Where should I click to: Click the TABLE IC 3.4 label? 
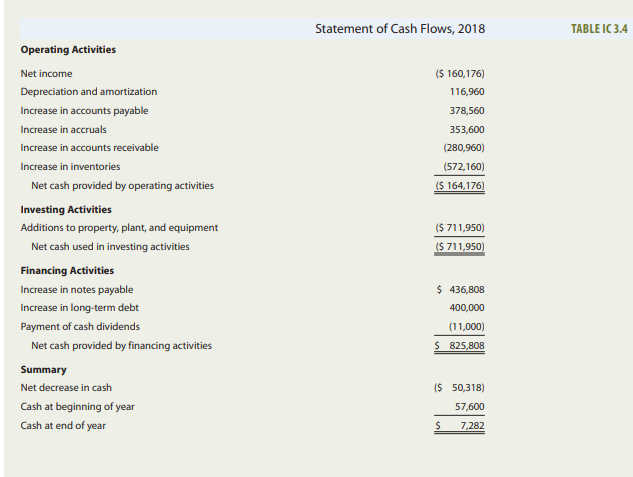click(599, 28)
